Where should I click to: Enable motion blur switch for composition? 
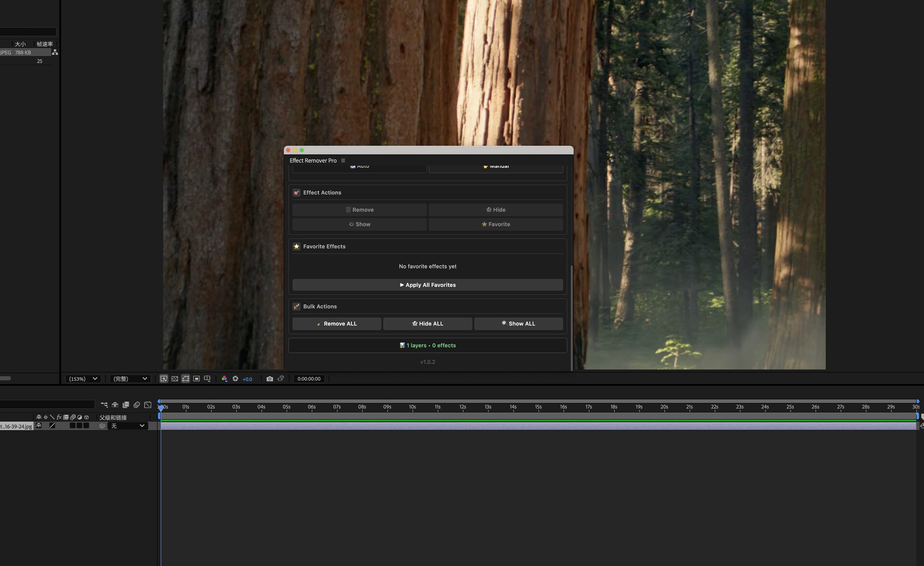(137, 405)
